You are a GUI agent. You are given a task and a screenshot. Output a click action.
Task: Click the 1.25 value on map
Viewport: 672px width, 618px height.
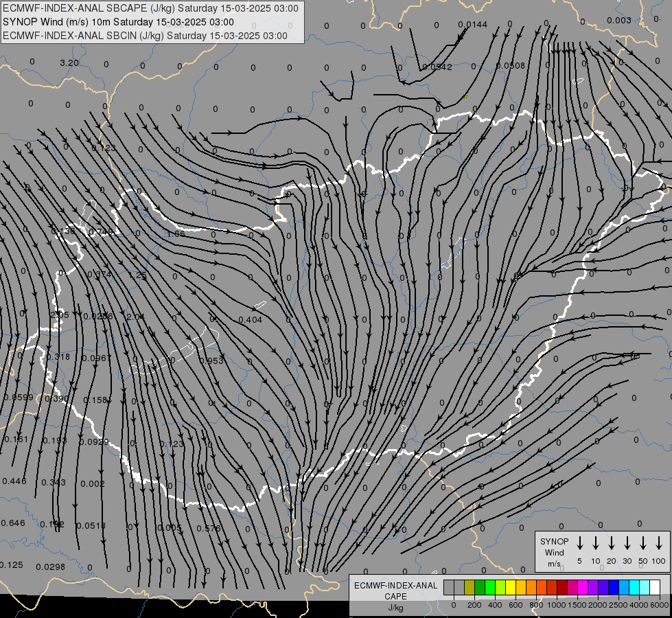137,275
